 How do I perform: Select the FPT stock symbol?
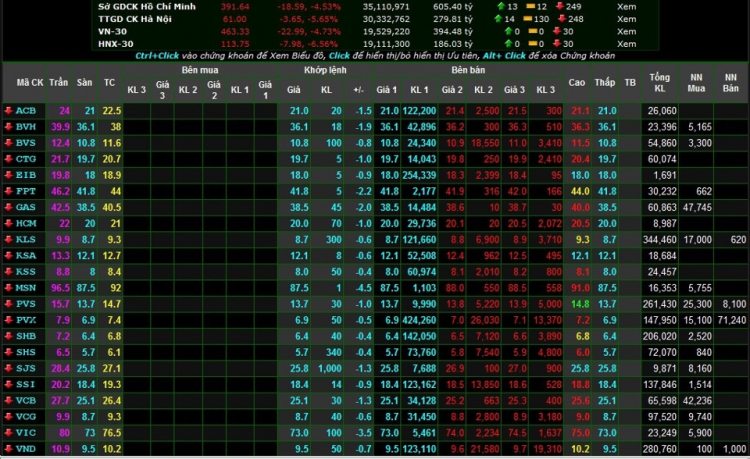(26, 191)
